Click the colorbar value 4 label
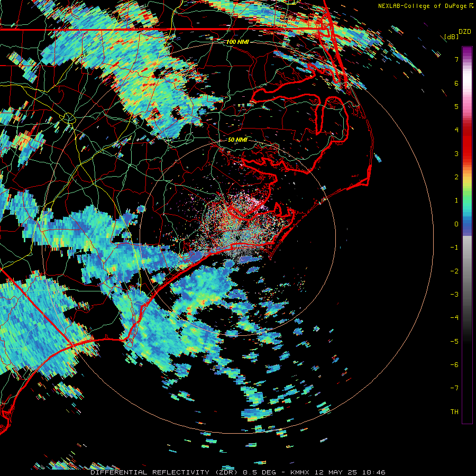The width and height of the screenshot is (476, 476). [x=456, y=130]
